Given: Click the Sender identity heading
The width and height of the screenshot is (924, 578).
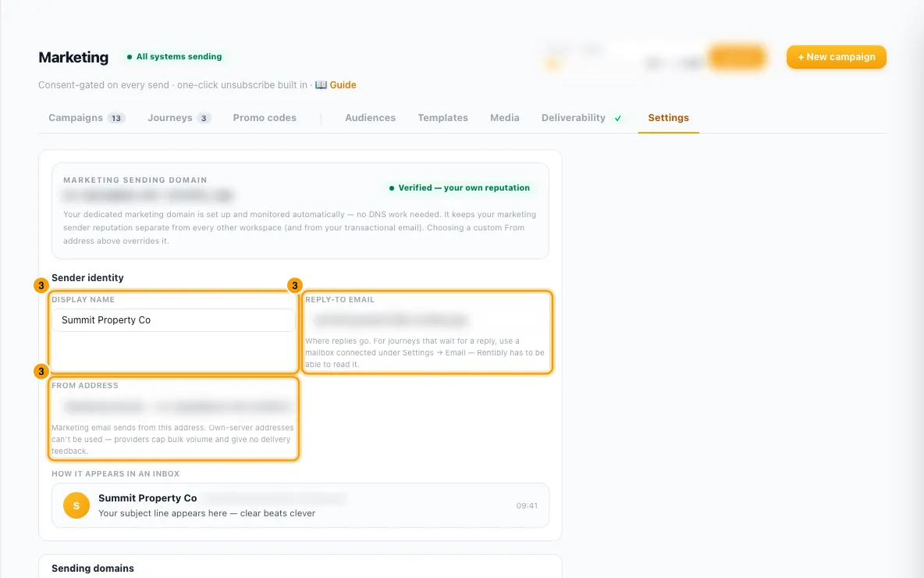Looking at the screenshot, I should [88, 278].
